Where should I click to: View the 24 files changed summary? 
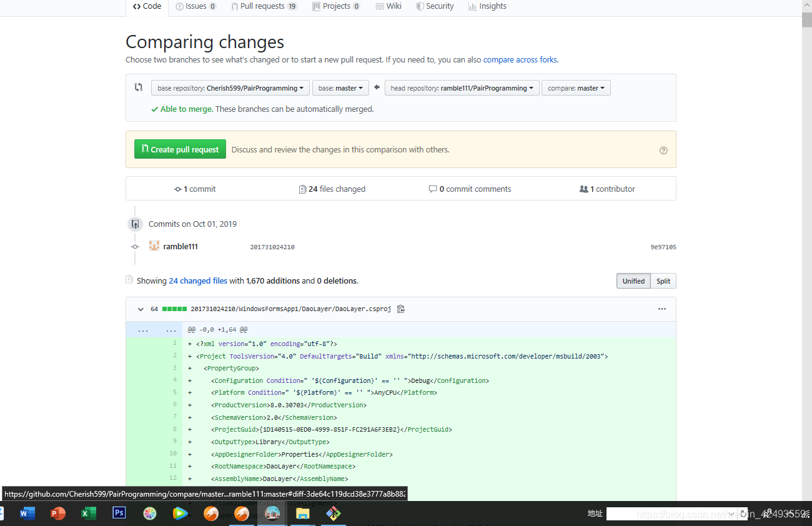pos(332,189)
